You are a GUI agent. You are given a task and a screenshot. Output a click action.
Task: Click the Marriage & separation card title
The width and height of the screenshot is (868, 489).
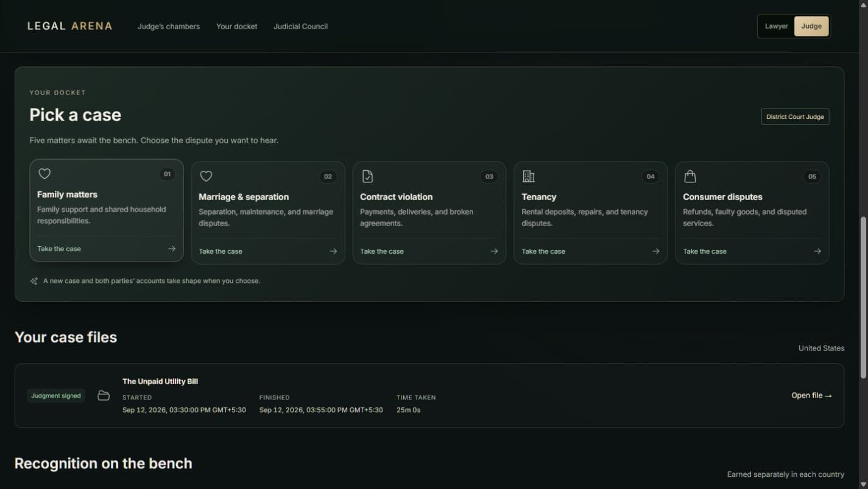point(244,197)
